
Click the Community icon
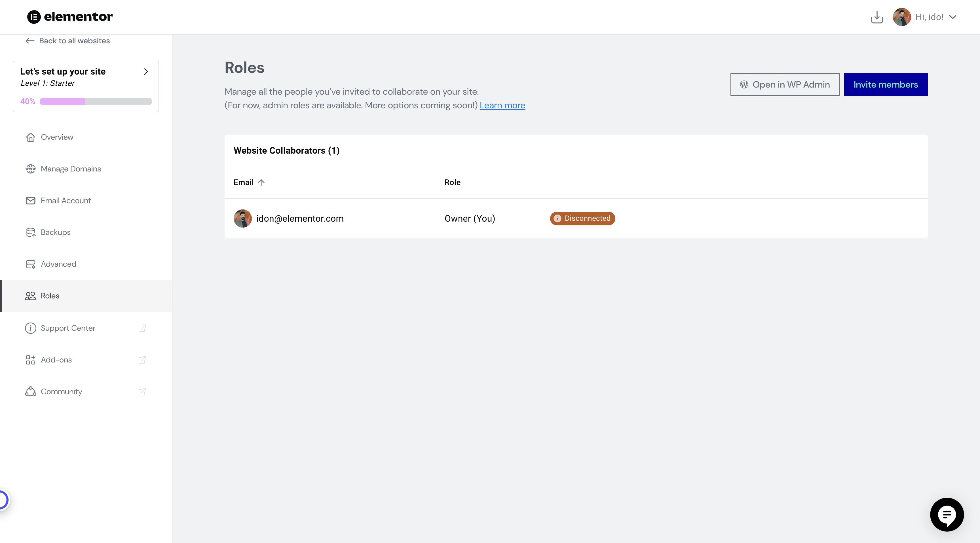[30, 391]
